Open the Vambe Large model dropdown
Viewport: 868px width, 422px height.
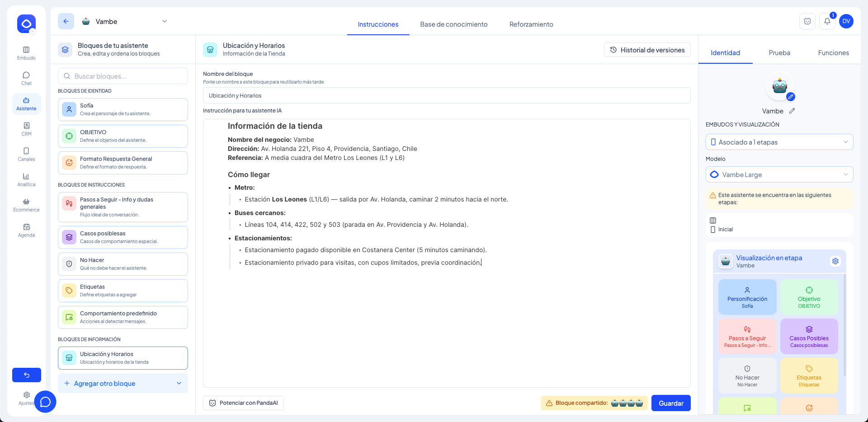(x=779, y=175)
